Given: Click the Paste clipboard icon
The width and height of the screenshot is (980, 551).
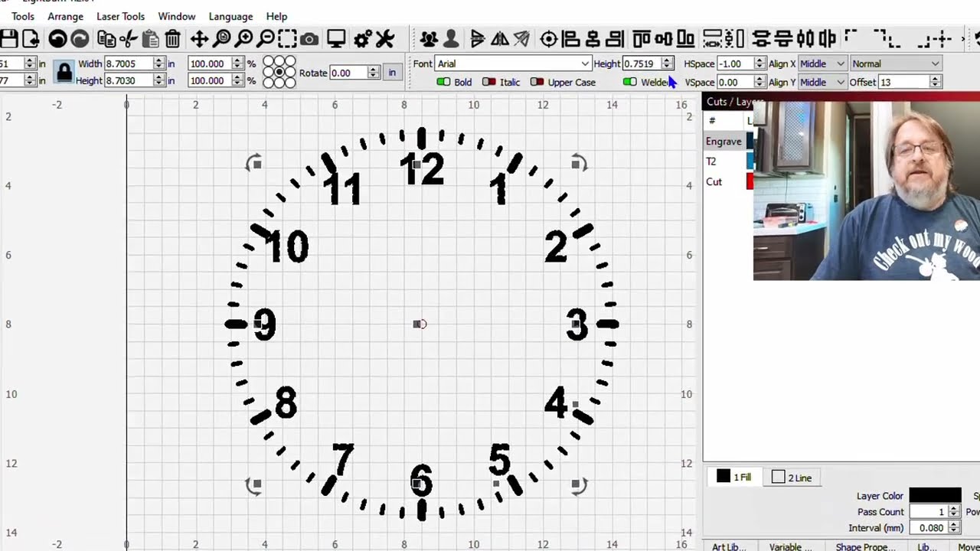Looking at the screenshot, I should tap(151, 38).
